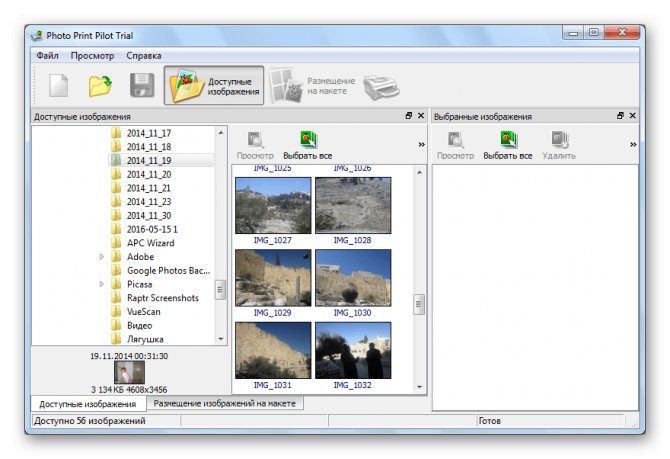
Task: Expand the available images toolbar overflow chevron
Action: click(x=421, y=145)
